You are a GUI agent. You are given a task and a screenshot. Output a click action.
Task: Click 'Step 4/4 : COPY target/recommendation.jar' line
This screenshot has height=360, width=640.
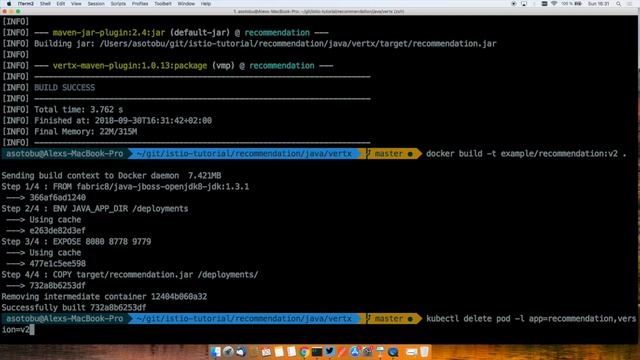[x=130, y=275]
